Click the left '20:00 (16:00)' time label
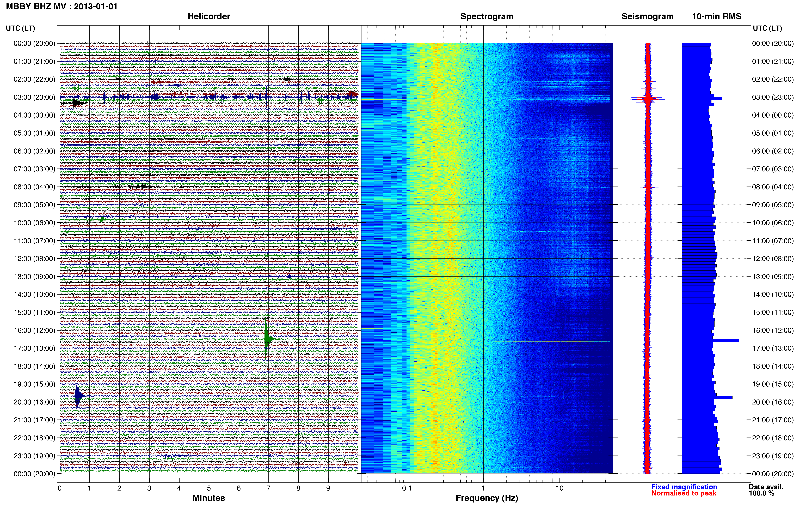The width and height of the screenshot is (812, 508). [34, 402]
